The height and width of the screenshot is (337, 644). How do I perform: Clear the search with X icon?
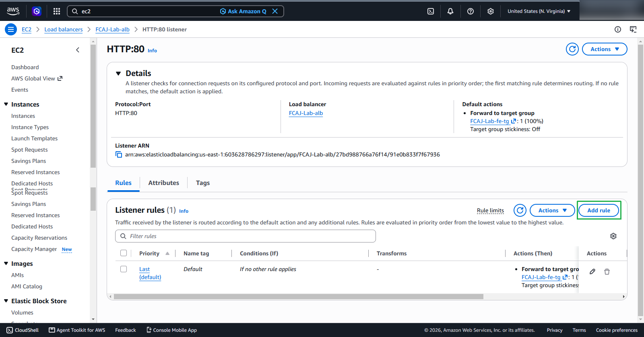275,11
